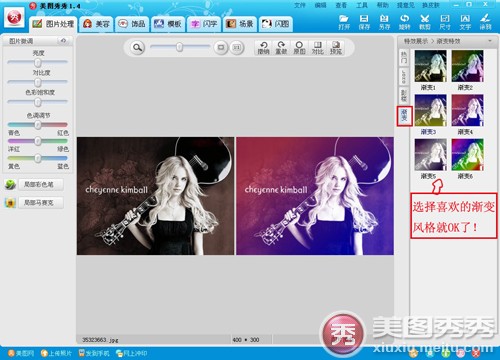Apply the 渐变6 rainbow gradient thumbnail
Screen dimensions: 500x360
click(x=468, y=155)
